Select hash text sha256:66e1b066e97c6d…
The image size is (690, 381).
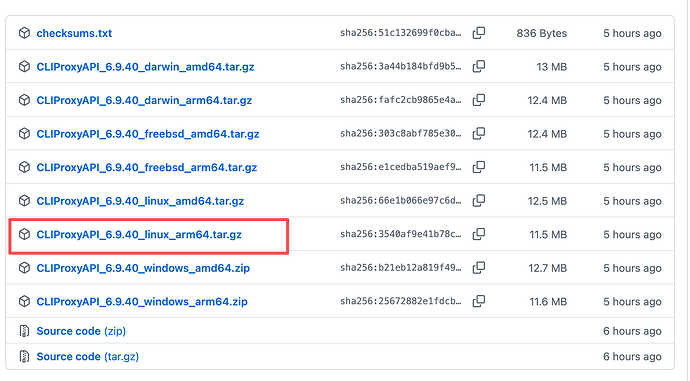point(401,201)
